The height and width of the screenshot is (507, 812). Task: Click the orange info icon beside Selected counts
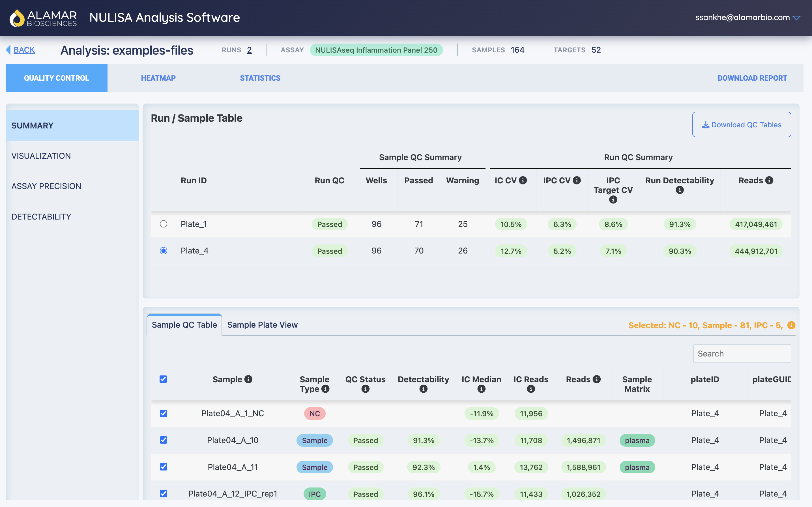point(791,325)
